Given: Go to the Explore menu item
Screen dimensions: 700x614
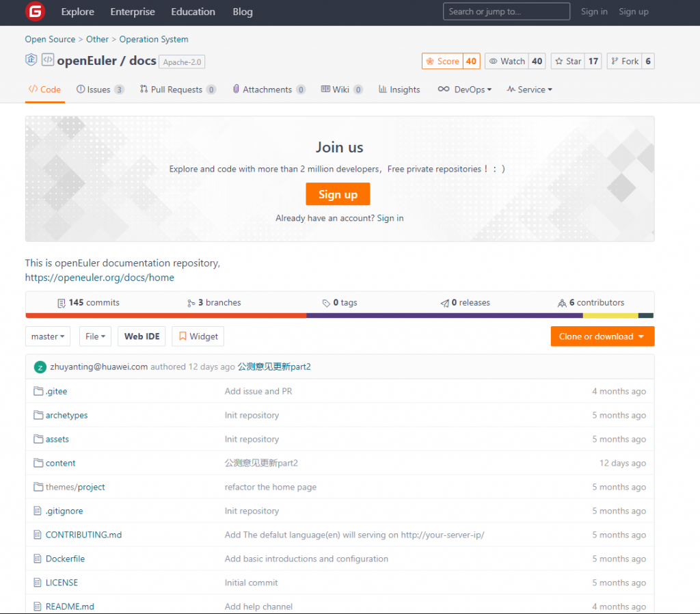Looking at the screenshot, I should (x=77, y=12).
